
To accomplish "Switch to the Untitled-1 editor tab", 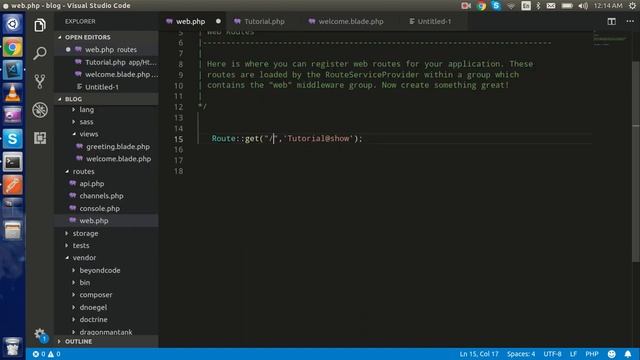I will pyautogui.click(x=433, y=21).
